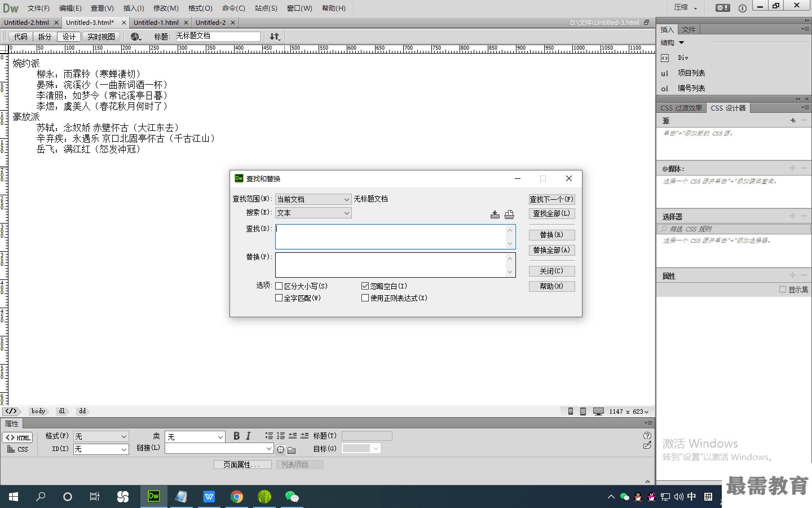This screenshot has height=508, width=812.
Task: Select the mobile size icon in status bar
Action: click(571, 411)
